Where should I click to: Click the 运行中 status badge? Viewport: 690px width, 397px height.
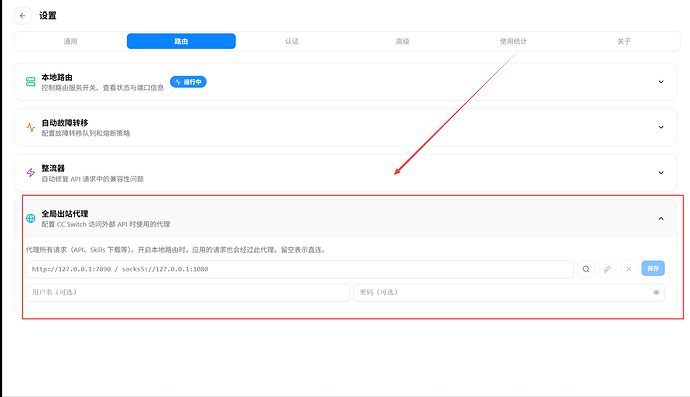click(x=188, y=82)
